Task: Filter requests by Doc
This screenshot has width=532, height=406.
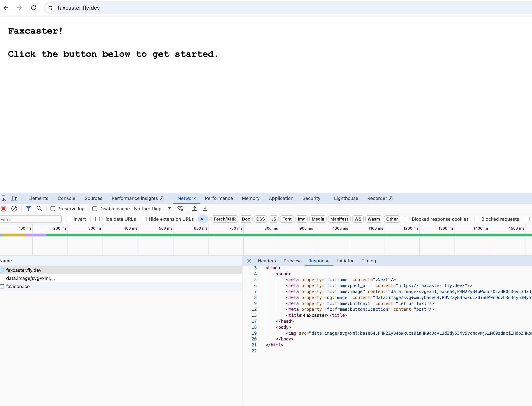Action: (x=246, y=219)
